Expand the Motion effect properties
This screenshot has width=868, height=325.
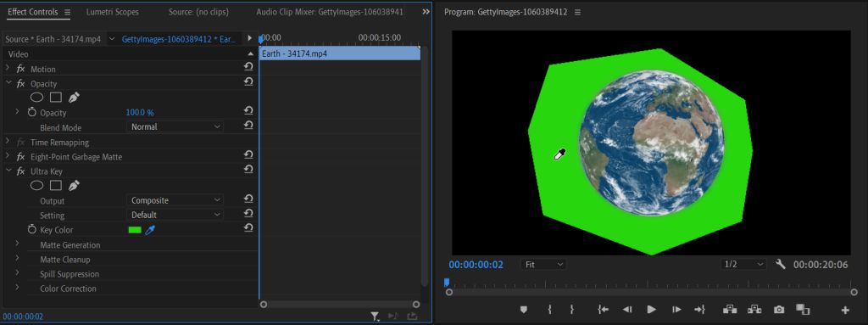tap(8, 68)
